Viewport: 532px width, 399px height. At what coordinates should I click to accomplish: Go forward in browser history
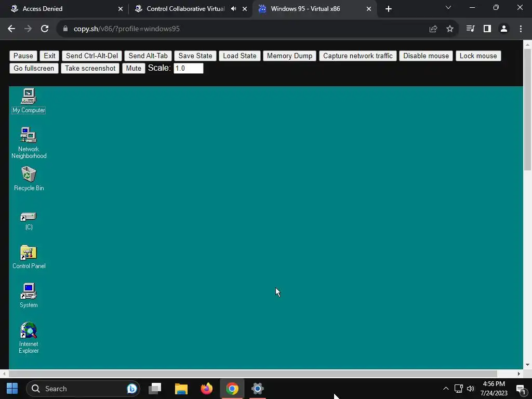(x=28, y=29)
